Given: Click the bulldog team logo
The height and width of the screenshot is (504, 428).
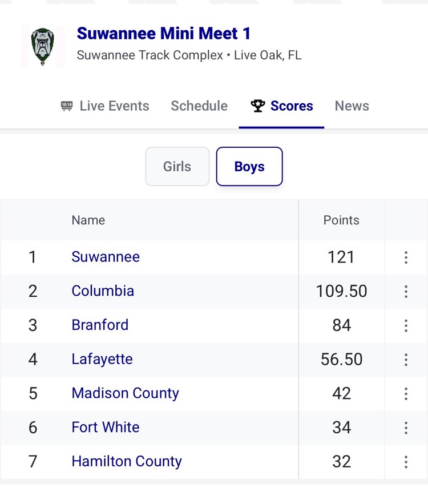Looking at the screenshot, I should [42, 46].
